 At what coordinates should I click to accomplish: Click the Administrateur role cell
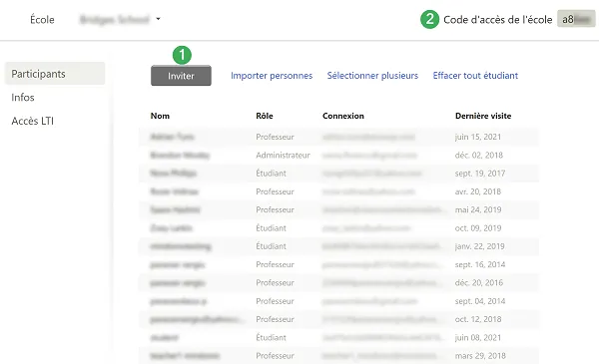pyautogui.click(x=284, y=155)
